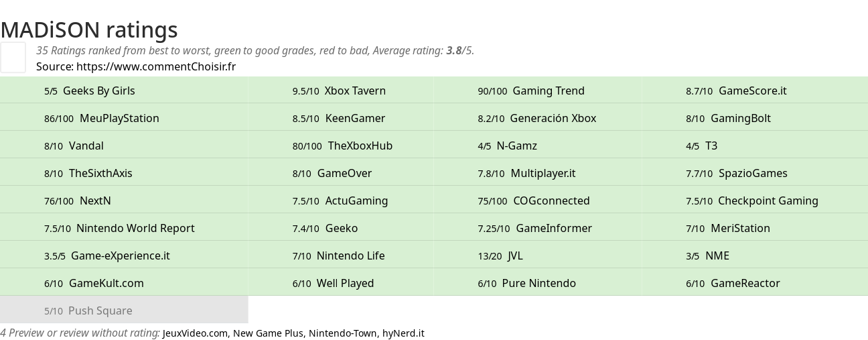The width and height of the screenshot is (868, 340).
Task: Open the Nintendo-Town review link
Action: coord(342,333)
